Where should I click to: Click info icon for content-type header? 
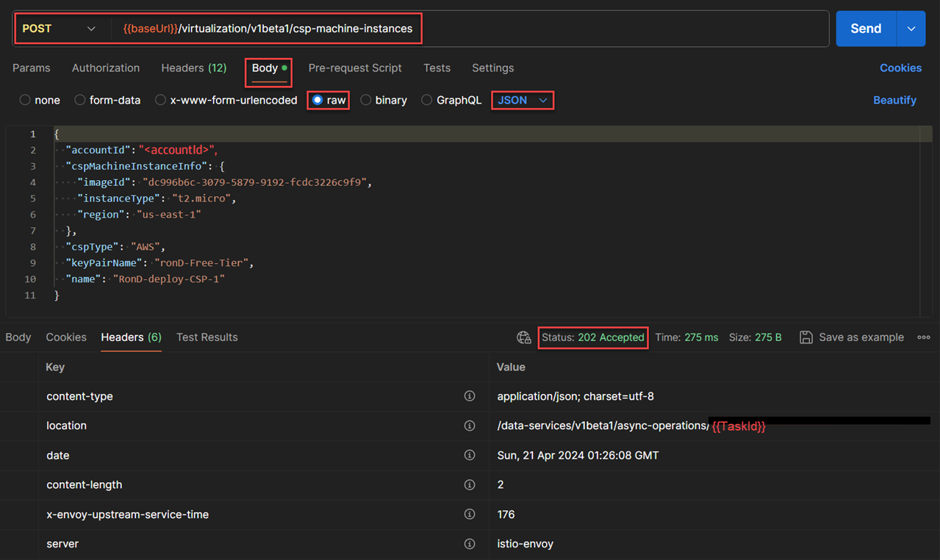click(470, 396)
